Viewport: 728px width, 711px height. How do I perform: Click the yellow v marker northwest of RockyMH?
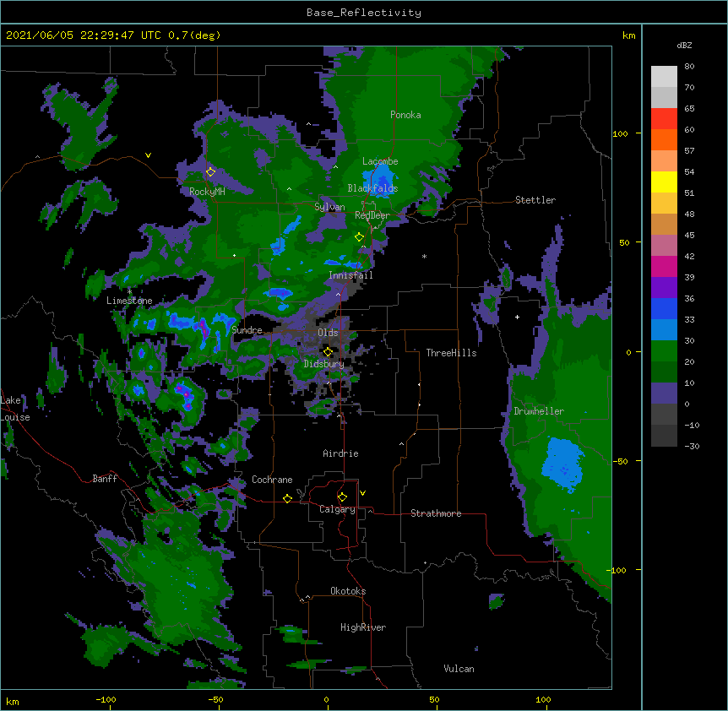[148, 155]
